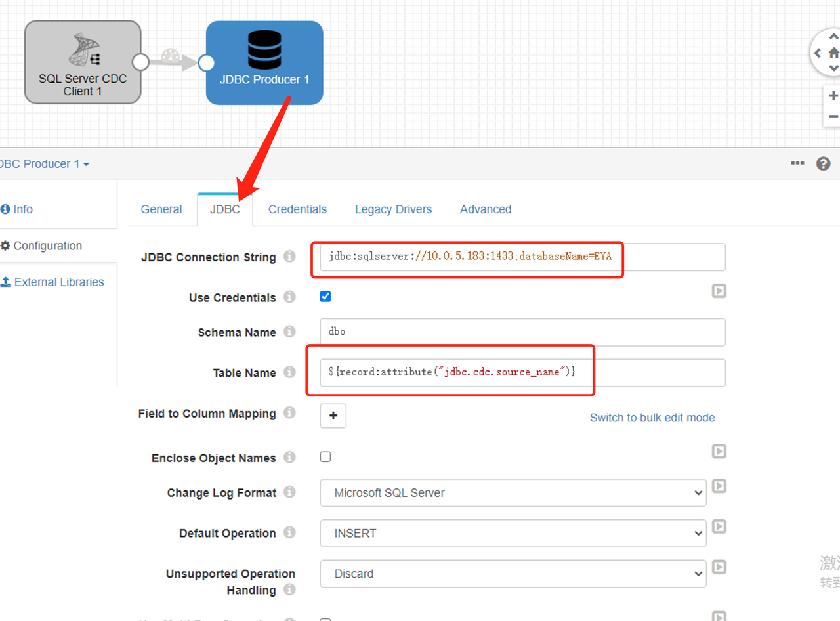Click the canvas zoom in plus button
840x621 pixels.
(x=833, y=96)
